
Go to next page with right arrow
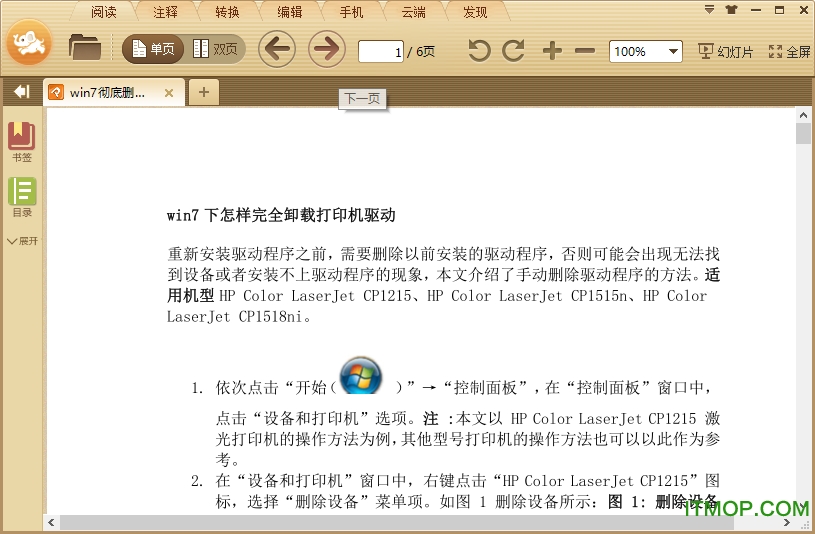(x=326, y=49)
